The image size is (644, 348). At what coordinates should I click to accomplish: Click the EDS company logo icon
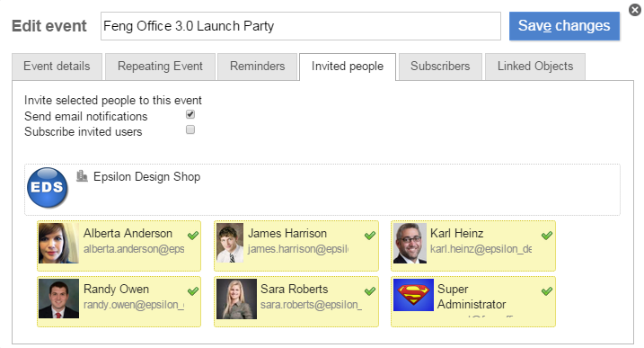coord(48,187)
